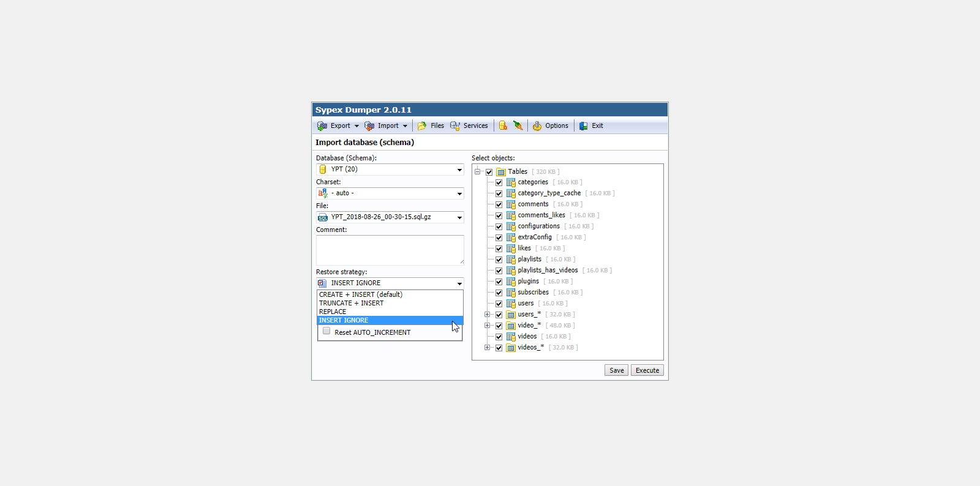Uncheck the likes table checkbox
The height and width of the screenshot is (486, 980).
[499, 249]
